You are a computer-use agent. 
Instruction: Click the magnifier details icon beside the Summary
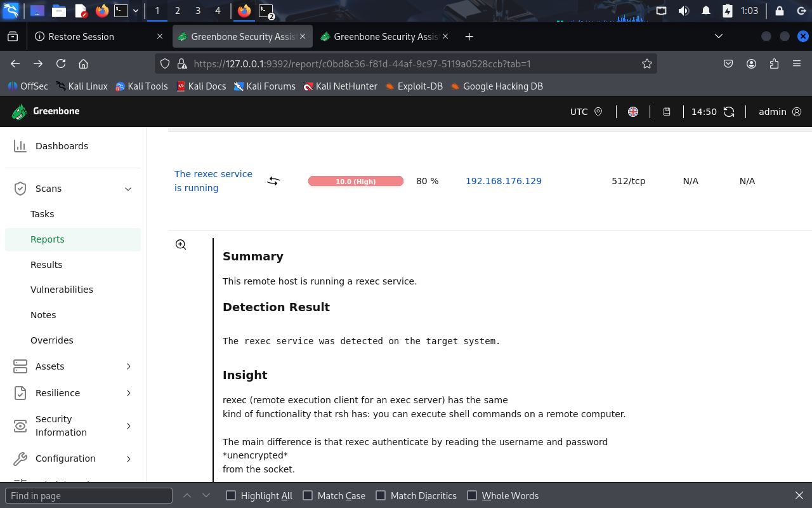(181, 244)
